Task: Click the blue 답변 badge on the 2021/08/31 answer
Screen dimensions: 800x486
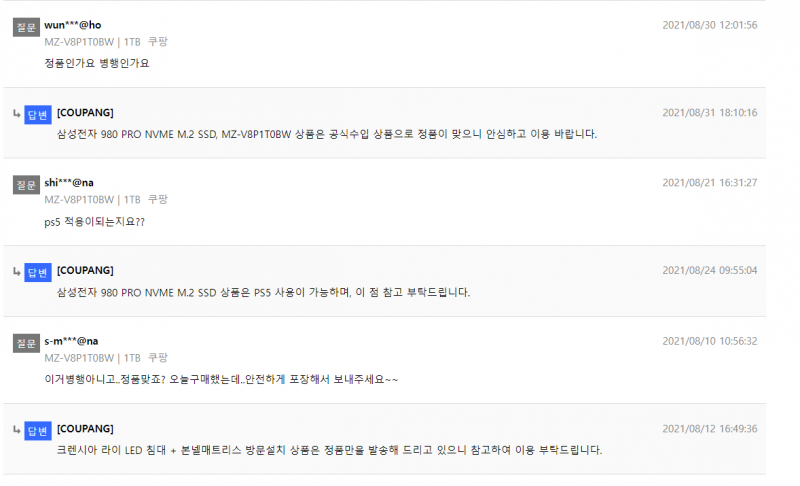Action: (x=38, y=115)
